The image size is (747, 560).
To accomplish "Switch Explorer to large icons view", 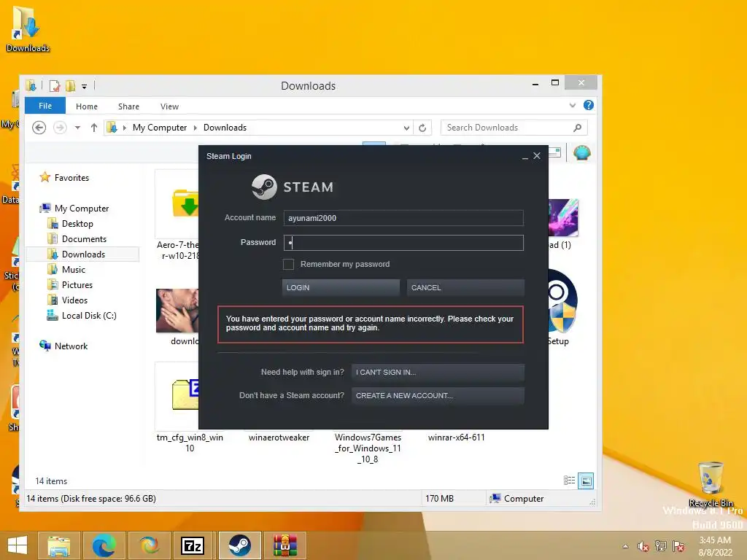I will tap(586, 481).
